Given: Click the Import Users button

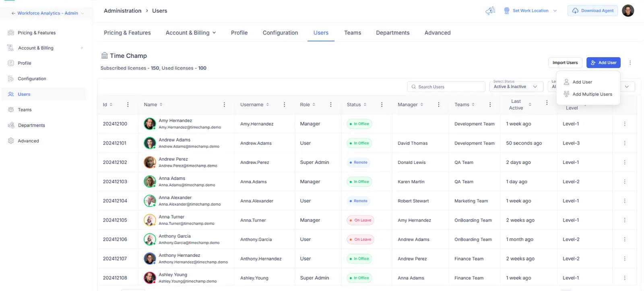Looking at the screenshot, I should tap(565, 63).
